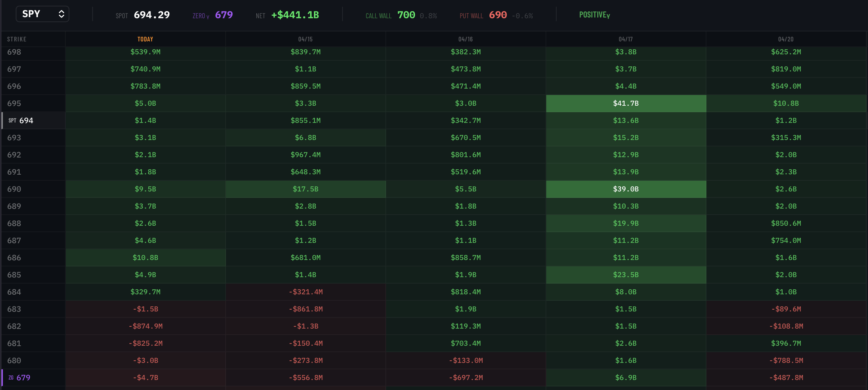
Task: Expand the 04/20 expiration column
Action: coord(786,39)
